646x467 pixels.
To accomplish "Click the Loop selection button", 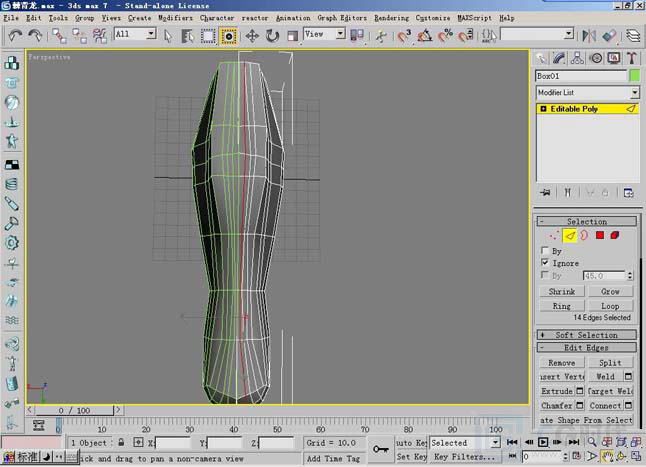I will point(610,306).
